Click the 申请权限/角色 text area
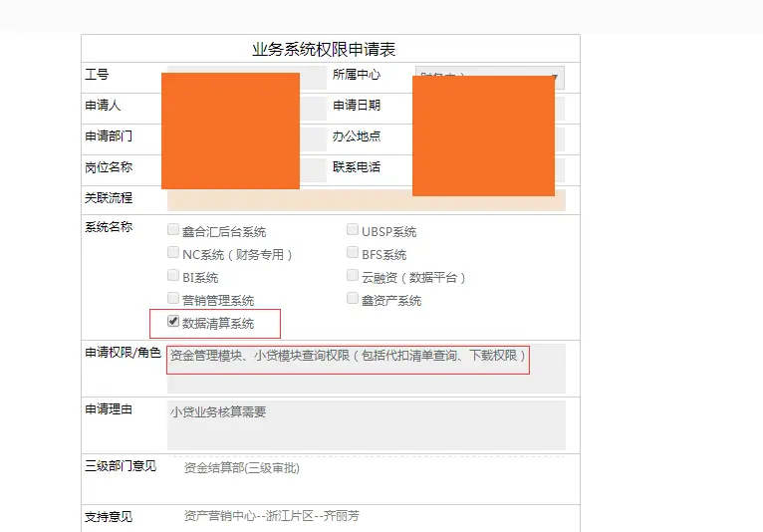763x532 pixels. 367,369
